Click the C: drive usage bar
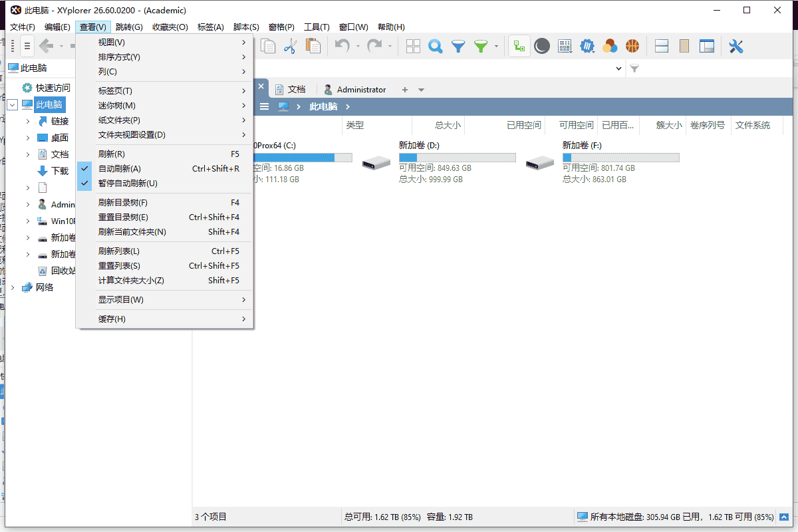Screen dimensions: 798x532 point(303,157)
